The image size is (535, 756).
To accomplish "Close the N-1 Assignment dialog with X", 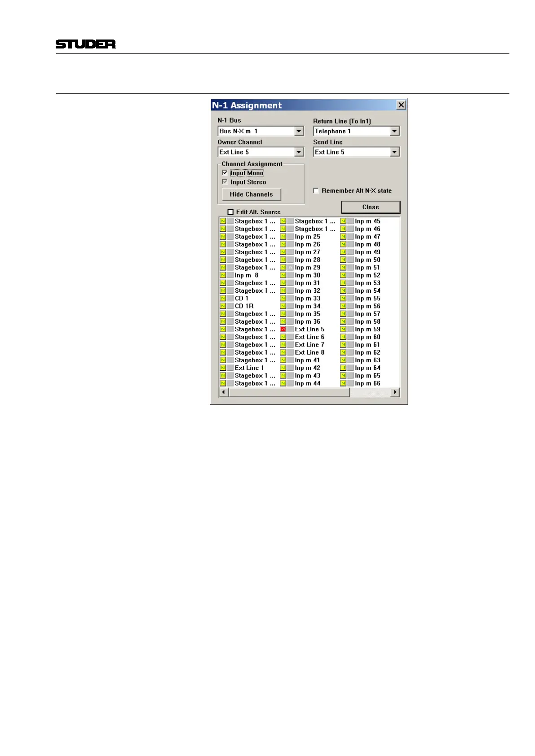I will (x=401, y=105).
